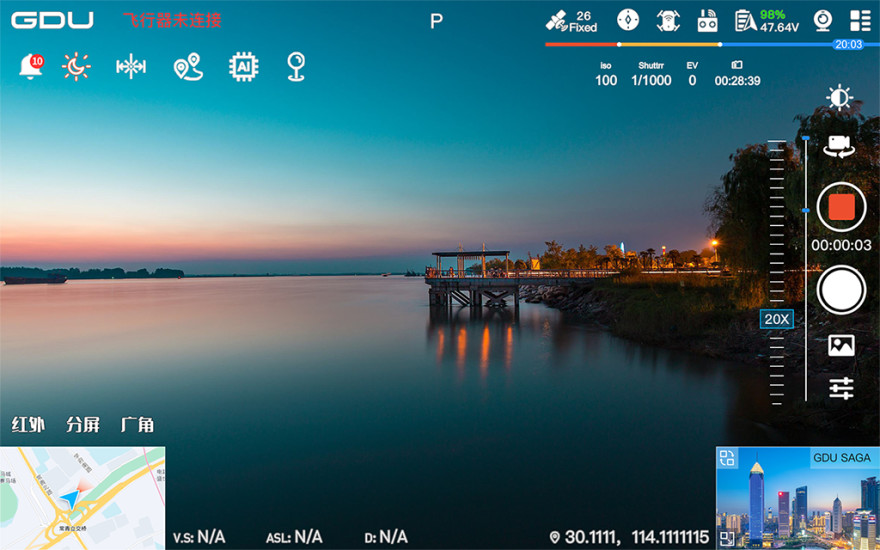Tap the V.S: N/A vertical speed readout

click(x=199, y=537)
